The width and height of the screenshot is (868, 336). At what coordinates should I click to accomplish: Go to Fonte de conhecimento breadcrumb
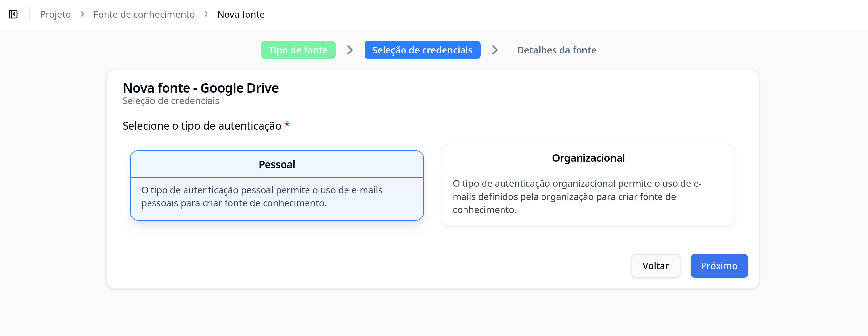pos(144,14)
